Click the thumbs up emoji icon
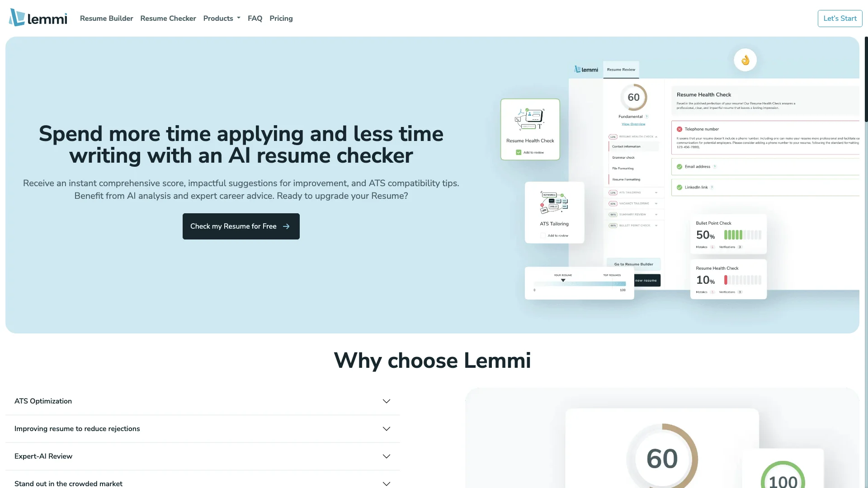The width and height of the screenshot is (868, 488). (x=745, y=60)
